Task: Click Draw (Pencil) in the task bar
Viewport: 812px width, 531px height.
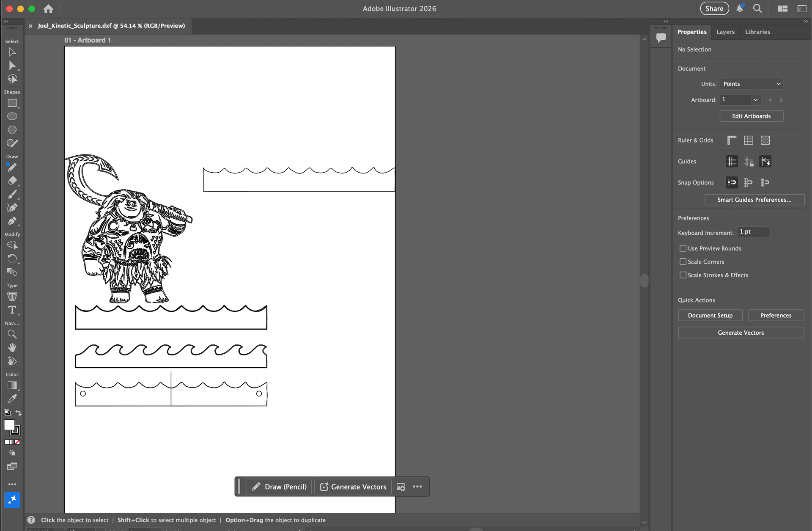Action: point(279,487)
